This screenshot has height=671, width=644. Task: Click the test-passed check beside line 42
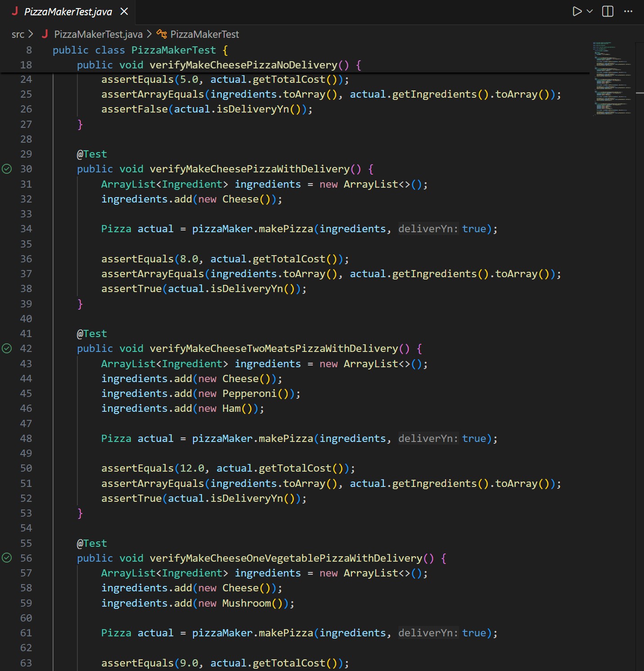tap(6, 348)
